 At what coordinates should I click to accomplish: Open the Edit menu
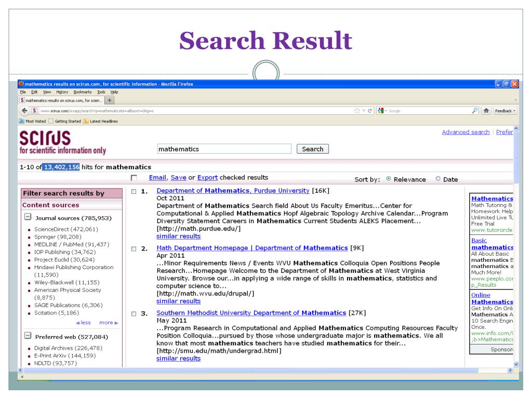(x=34, y=92)
